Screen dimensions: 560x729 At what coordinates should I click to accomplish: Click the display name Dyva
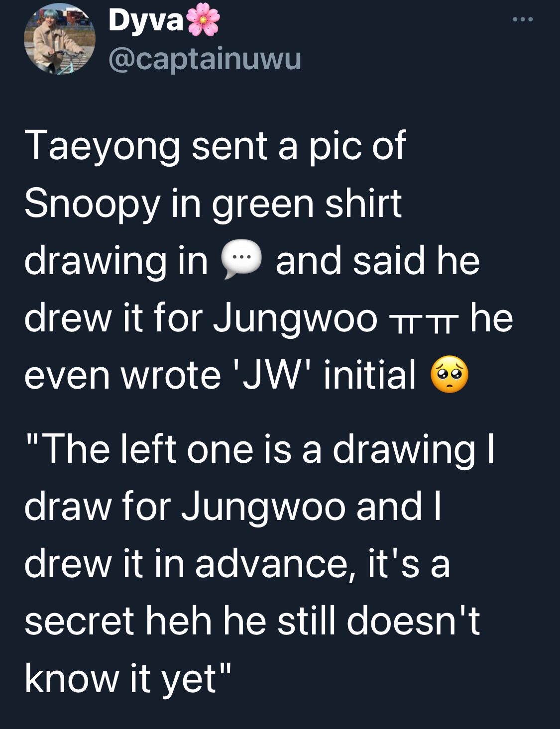146,21
